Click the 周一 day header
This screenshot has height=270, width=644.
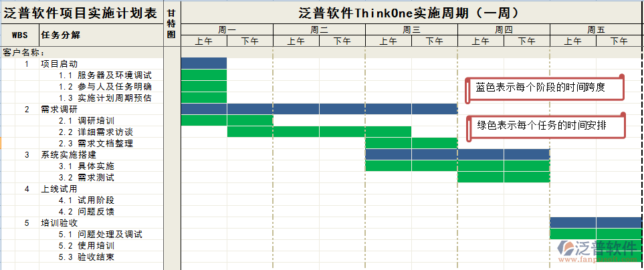click(227, 29)
